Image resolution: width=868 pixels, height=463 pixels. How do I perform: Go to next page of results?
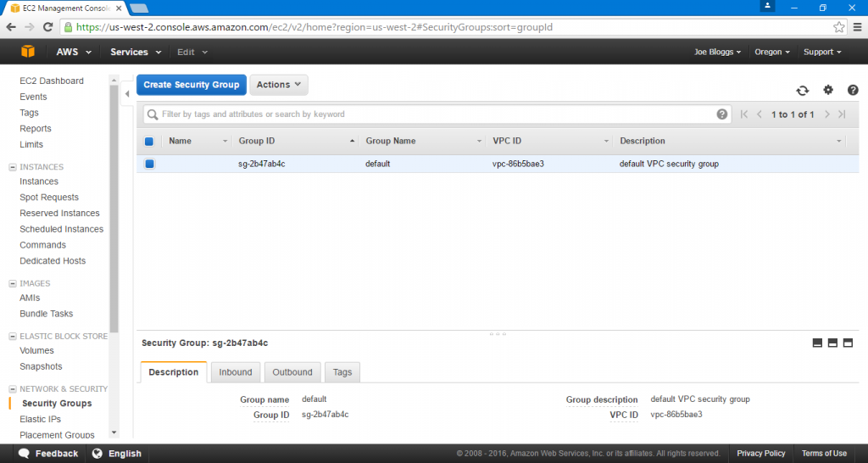(827, 114)
